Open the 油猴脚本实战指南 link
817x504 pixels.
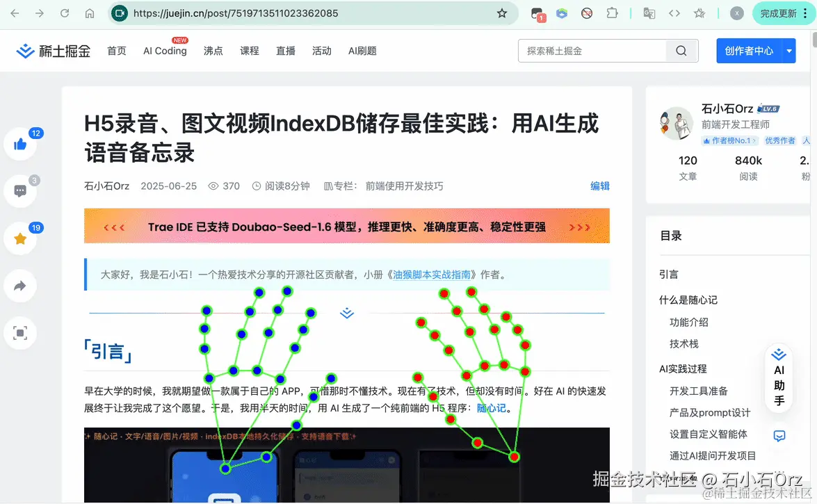[x=431, y=275]
